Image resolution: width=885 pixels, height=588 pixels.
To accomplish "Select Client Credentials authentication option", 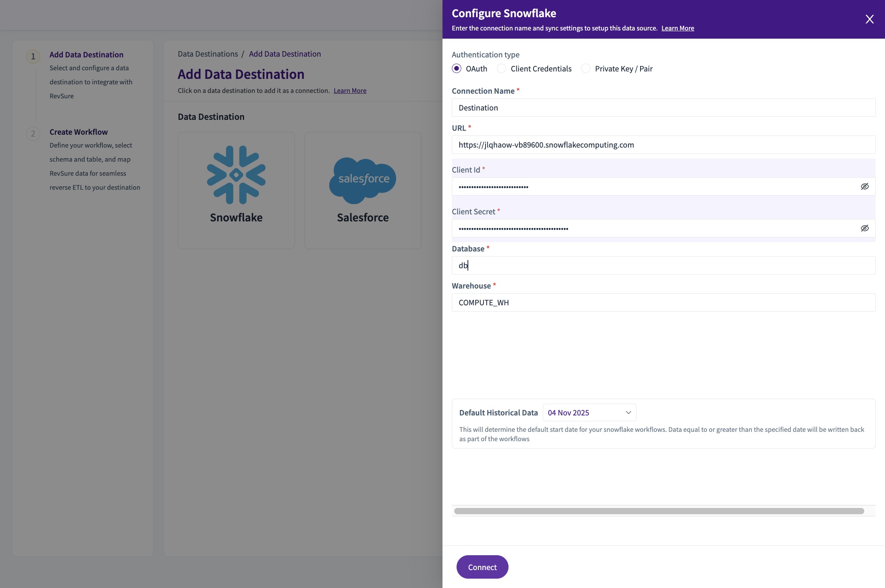I will (x=501, y=69).
